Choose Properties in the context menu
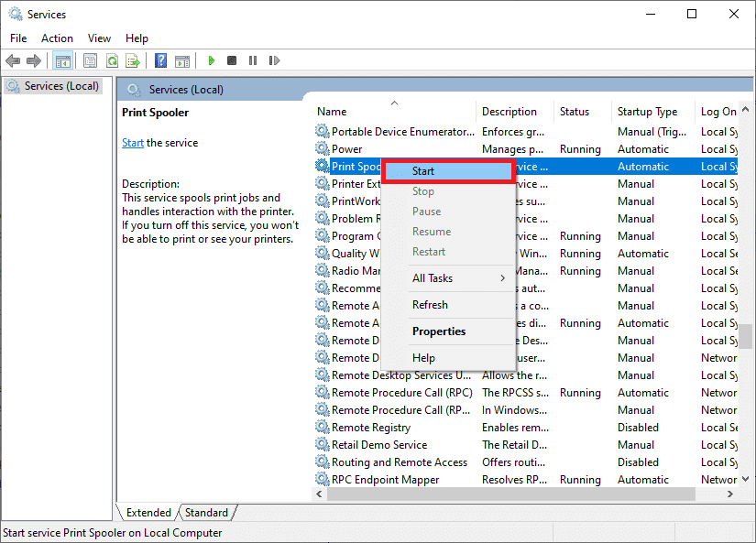The width and height of the screenshot is (756, 543). pyautogui.click(x=439, y=331)
